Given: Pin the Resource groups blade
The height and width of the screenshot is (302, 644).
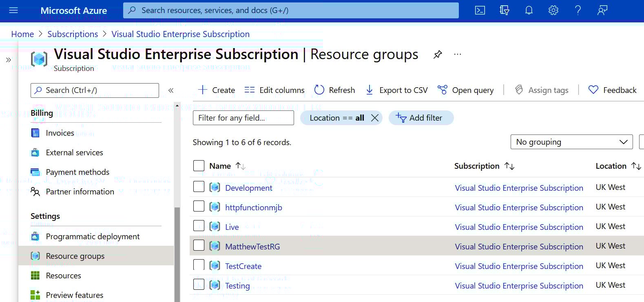Looking at the screenshot, I should point(438,54).
